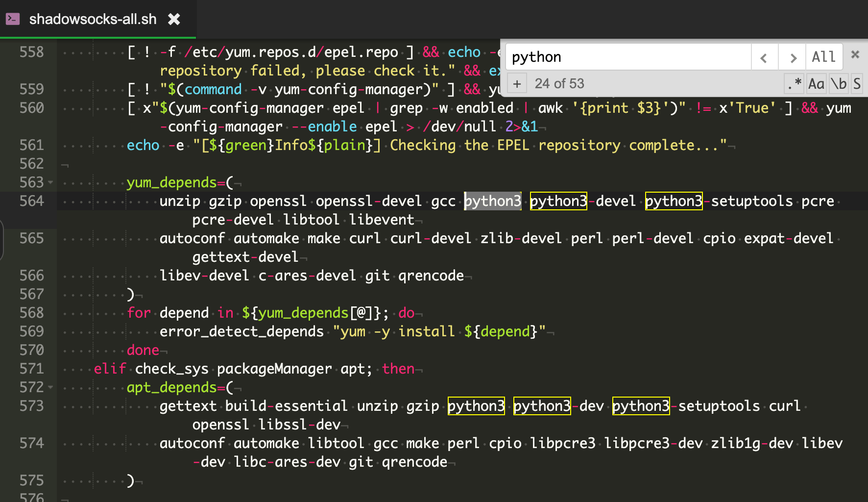This screenshot has width=868, height=502.
Task: Click the 24 of 53 match counter
Action: (559, 84)
